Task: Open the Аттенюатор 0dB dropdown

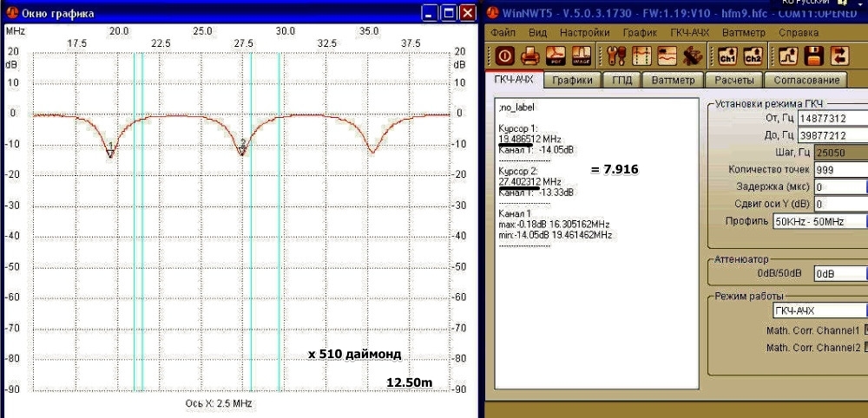Action: coord(840,274)
